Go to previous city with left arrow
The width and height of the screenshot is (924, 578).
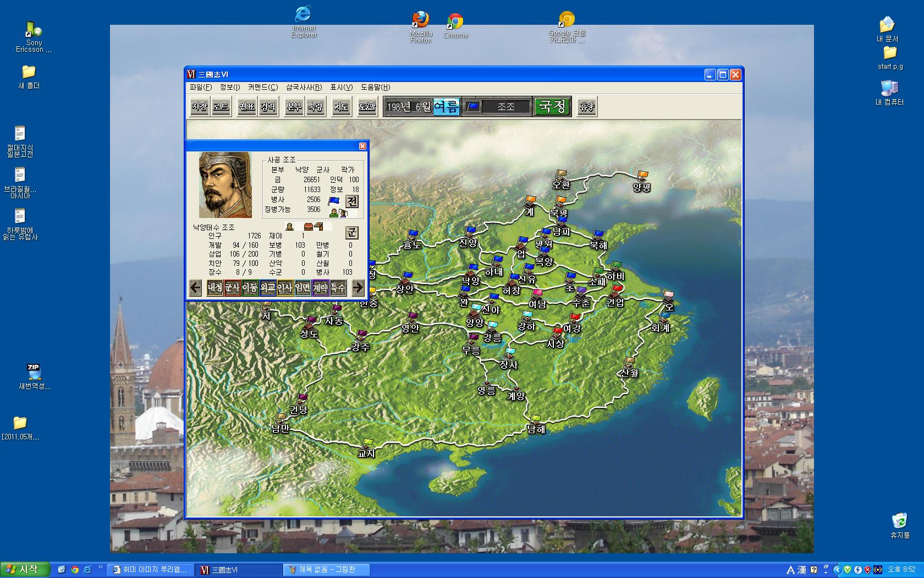coord(195,287)
